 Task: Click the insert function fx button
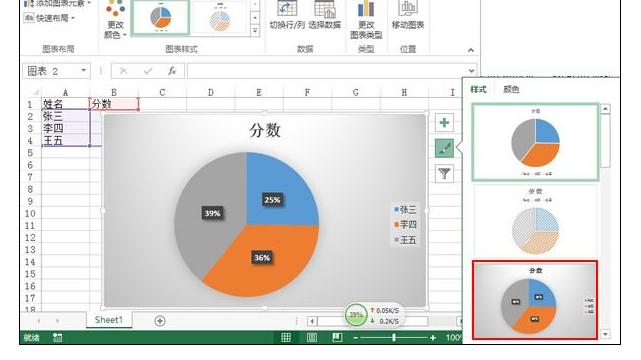[172, 71]
